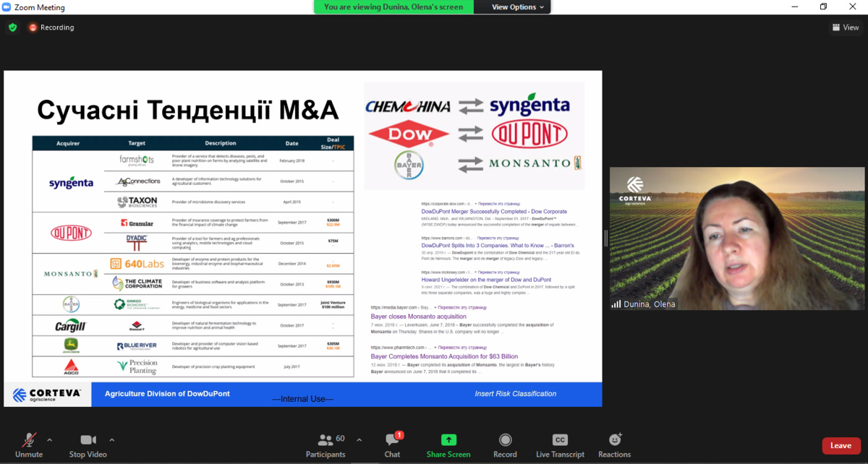Click Stop Video camera icon
Screen dimensions: 868x464
click(x=88, y=440)
